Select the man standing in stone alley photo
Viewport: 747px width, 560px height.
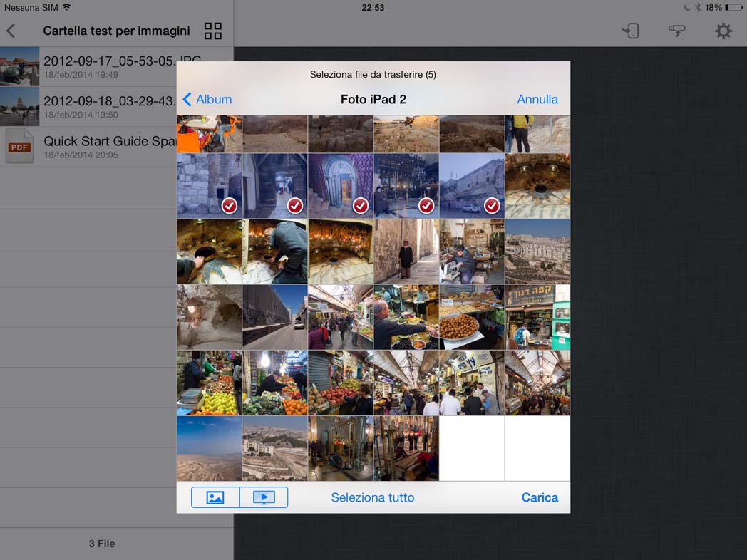[x=406, y=252]
